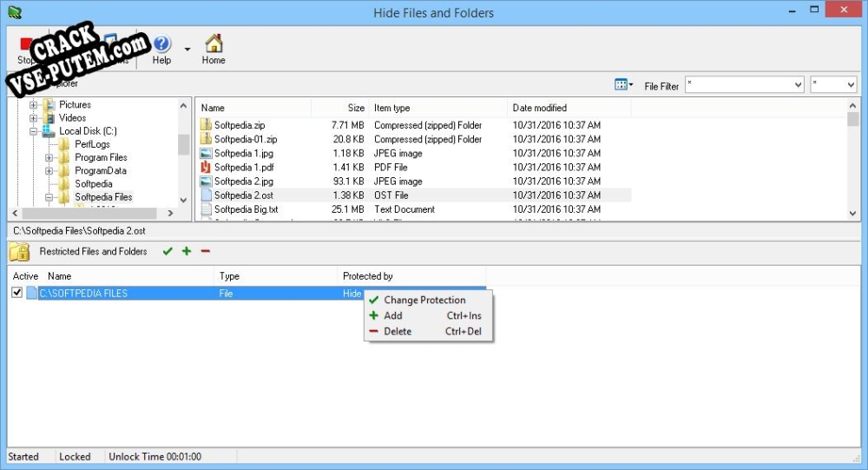Select the Softpedia Big.txt file name

247,209
